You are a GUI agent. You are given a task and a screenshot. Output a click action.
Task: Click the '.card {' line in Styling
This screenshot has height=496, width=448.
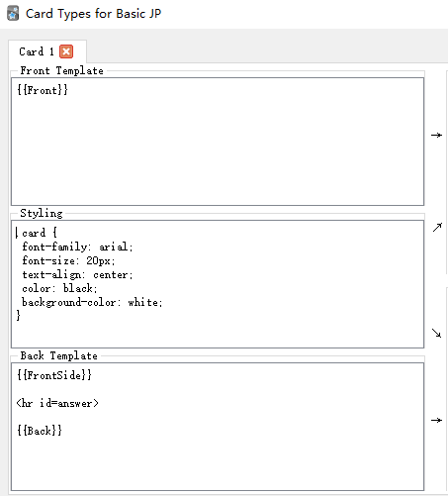[x=37, y=233]
